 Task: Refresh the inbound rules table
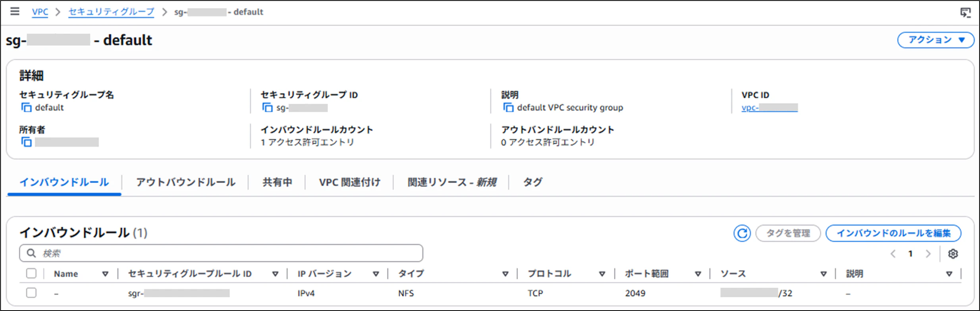(x=742, y=233)
